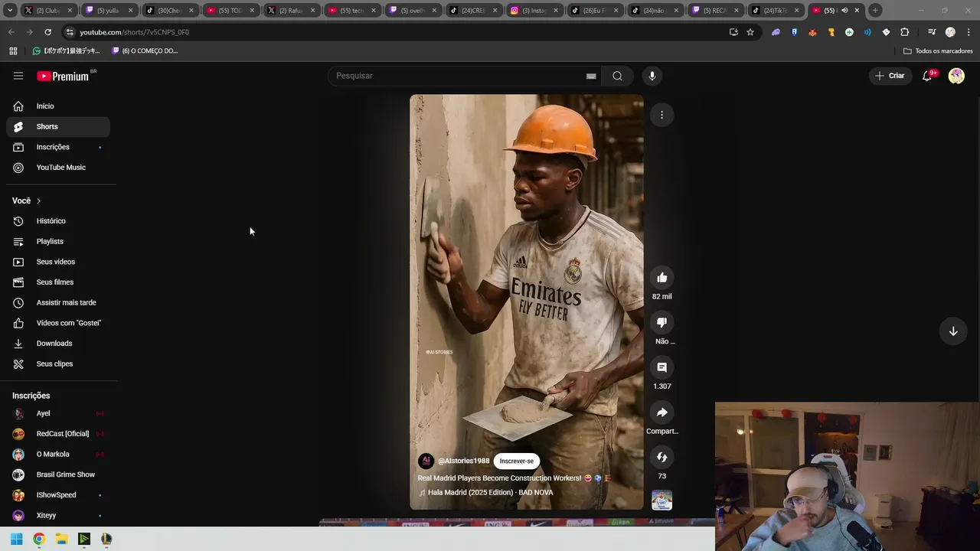Open the account avatar menu
Image resolution: width=980 pixels, height=551 pixels.
click(956, 76)
